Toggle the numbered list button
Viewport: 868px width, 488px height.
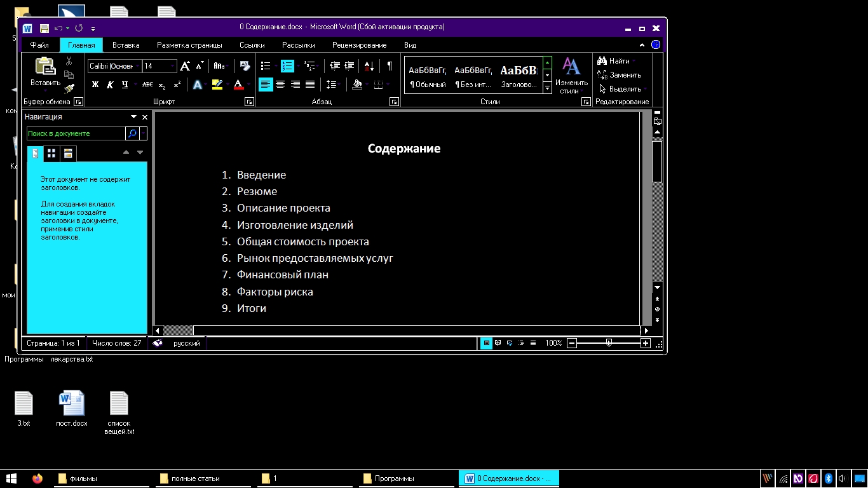(287, 66)
